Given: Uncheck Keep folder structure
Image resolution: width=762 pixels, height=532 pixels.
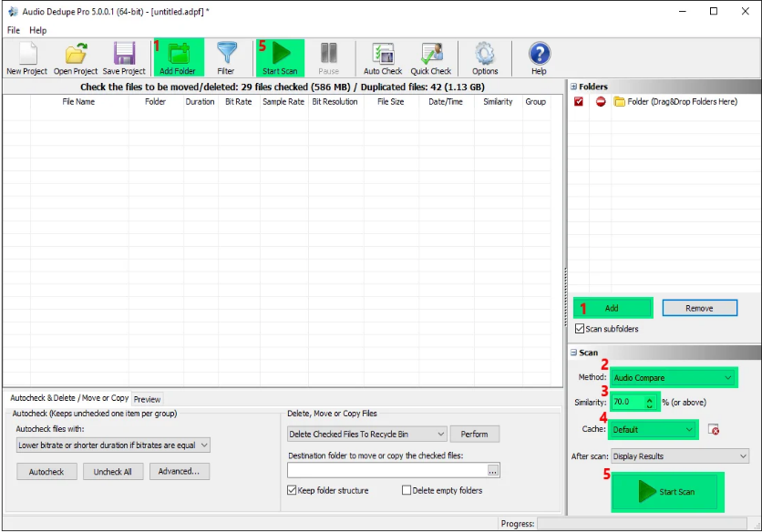Looking at the screenshot, I should click(x=292, y=490).
